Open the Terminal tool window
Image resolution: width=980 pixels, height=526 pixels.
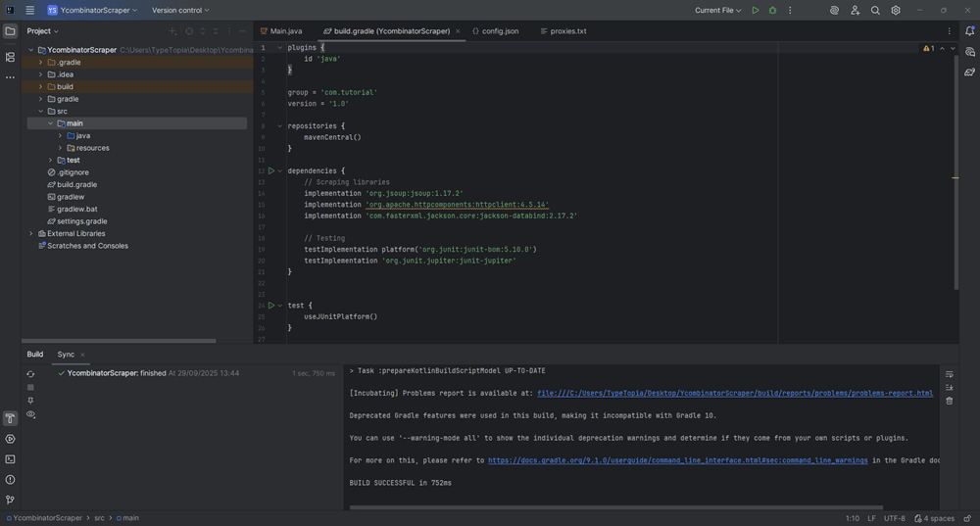coord(10,459)
